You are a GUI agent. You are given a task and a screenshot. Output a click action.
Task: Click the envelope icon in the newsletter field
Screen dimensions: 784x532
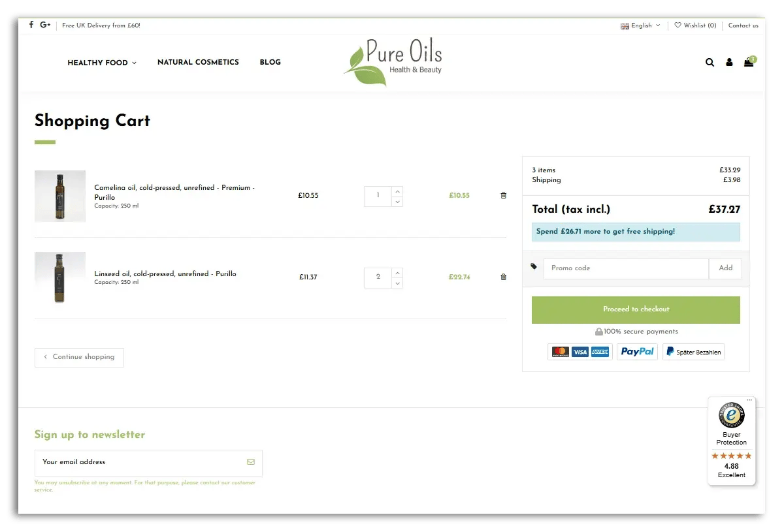point(251,462)
